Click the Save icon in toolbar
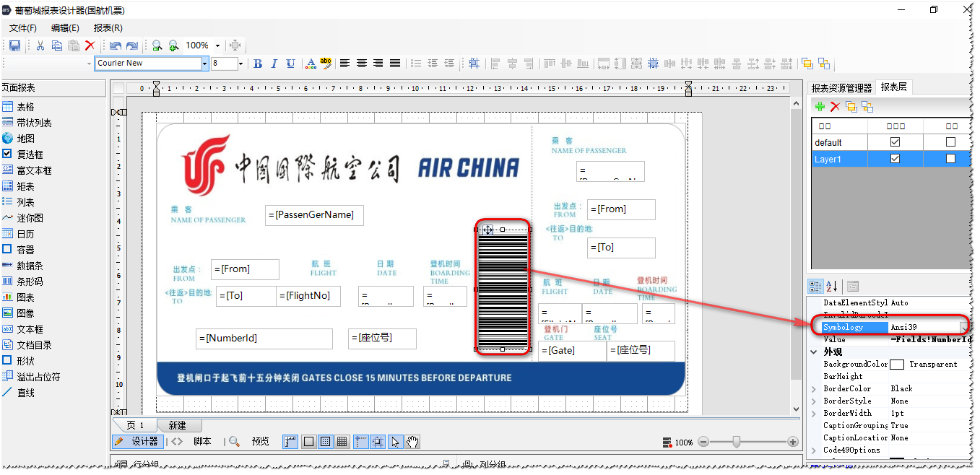 (x=14, y=45)
